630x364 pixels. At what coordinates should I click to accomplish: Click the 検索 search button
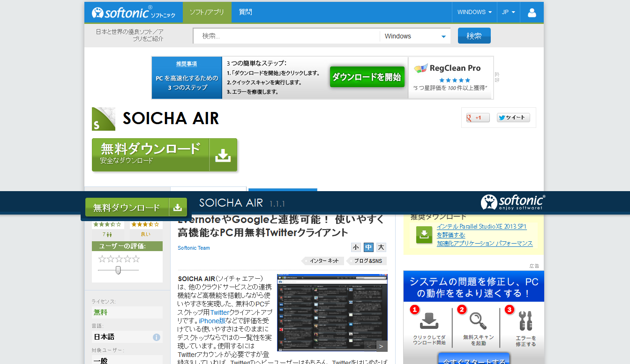tap(474, 36)
